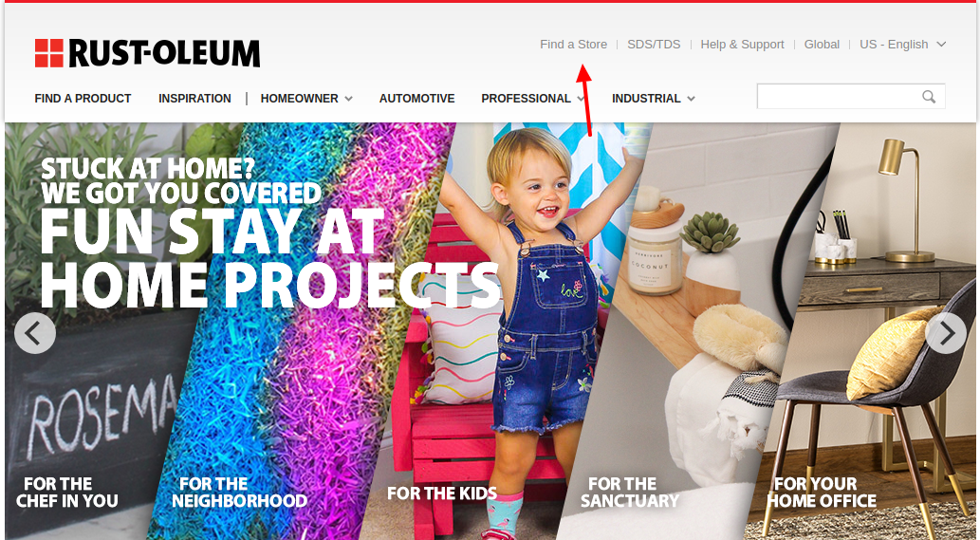The height and width of the screenshot is (540, 980).
Task: Visit the Help & Support link
Action: 742,45
